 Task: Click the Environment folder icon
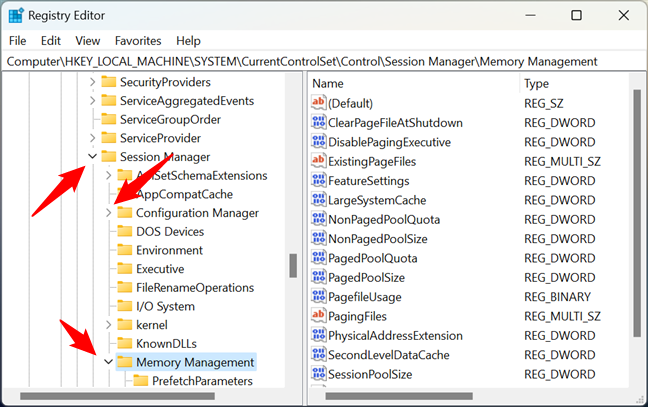pos(124,250)
